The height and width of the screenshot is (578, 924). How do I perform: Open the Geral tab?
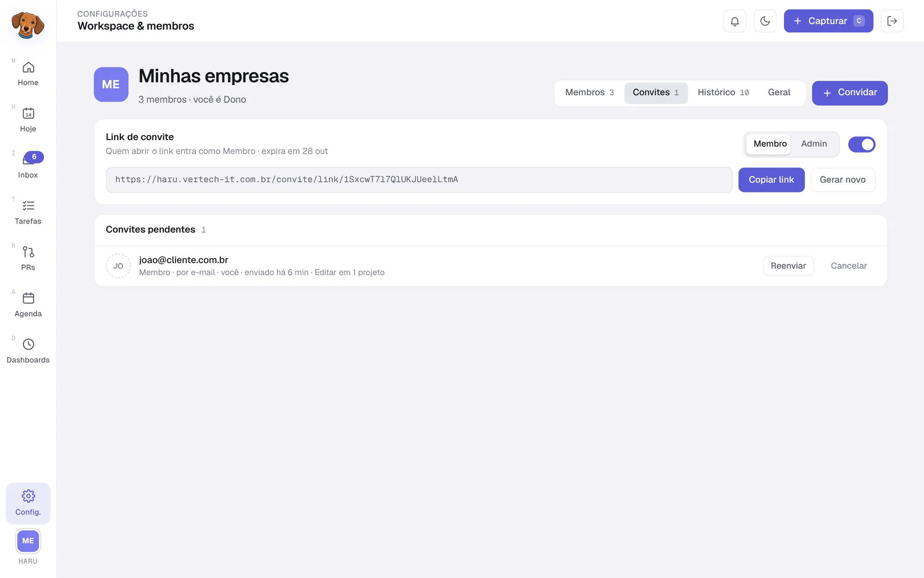779,92
